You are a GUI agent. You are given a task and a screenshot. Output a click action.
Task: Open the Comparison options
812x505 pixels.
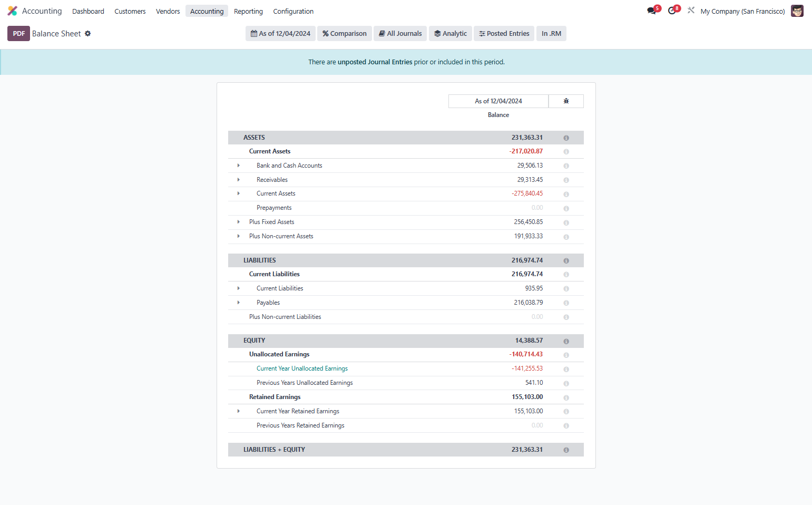345,33
